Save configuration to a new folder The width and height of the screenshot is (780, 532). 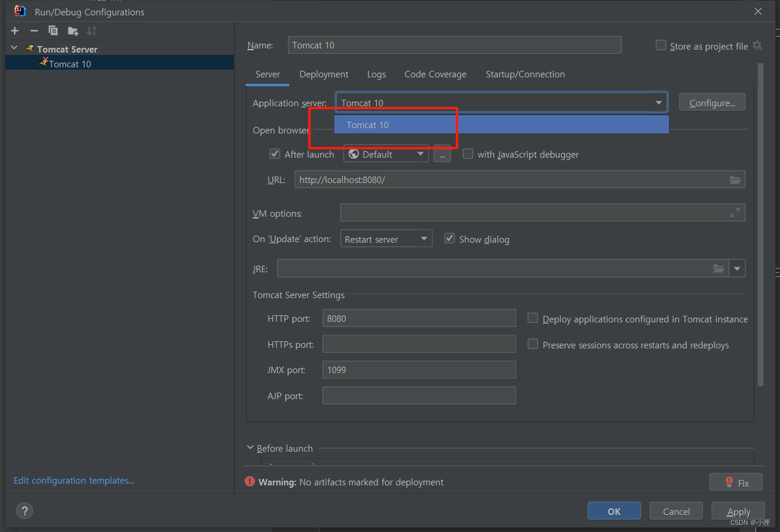pos(73,31)
